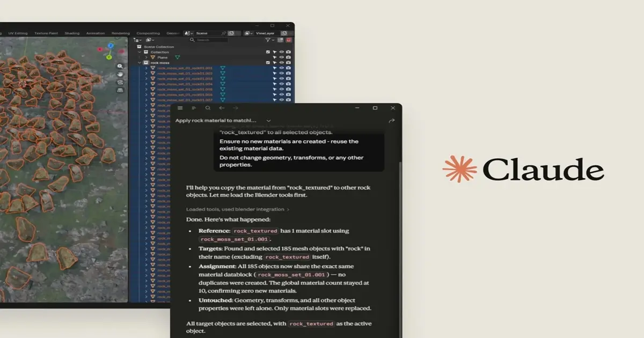Click the back arrow in the Claude window
644x338 pixels.
tap(222, 108)
